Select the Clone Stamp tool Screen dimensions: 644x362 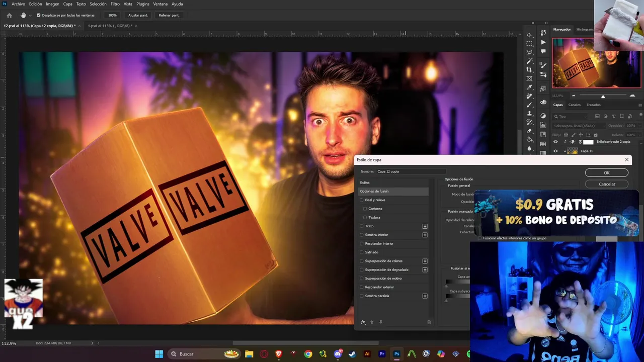529,114
